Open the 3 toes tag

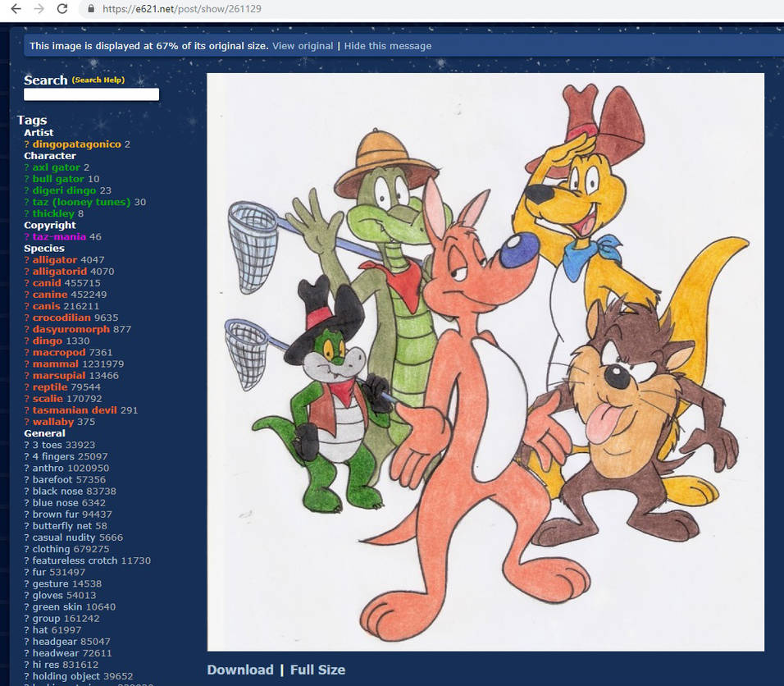coord(48,445)
